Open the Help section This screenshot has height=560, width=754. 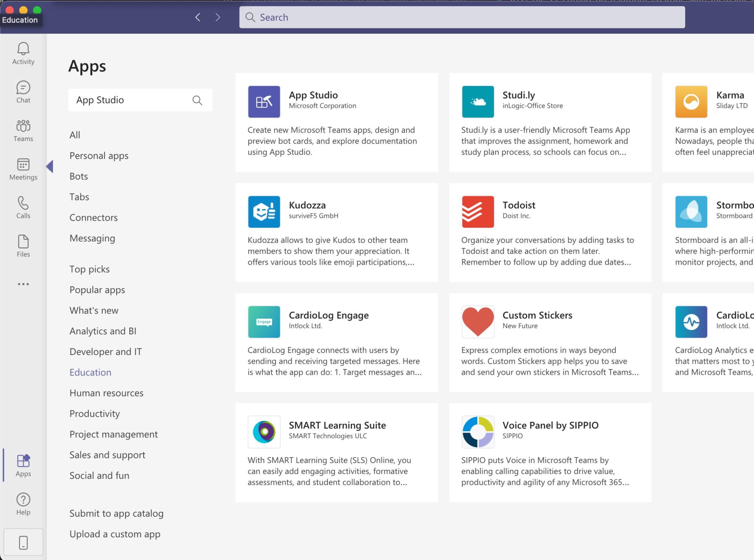coord(23,503)
